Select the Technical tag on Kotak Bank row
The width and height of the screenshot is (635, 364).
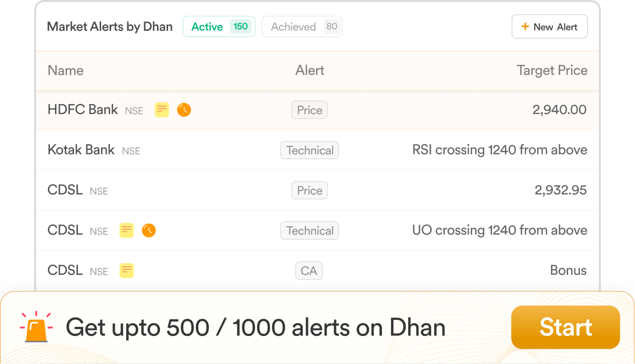[309, 150]
